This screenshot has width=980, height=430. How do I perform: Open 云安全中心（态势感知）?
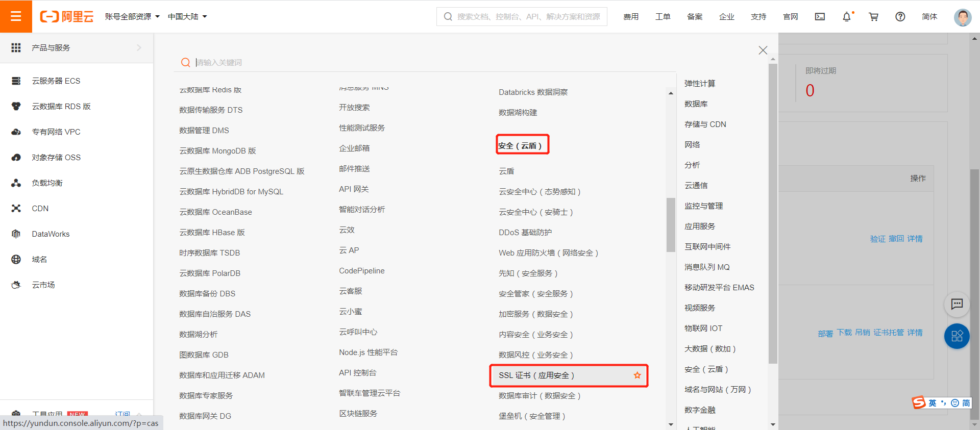(540, 192)
